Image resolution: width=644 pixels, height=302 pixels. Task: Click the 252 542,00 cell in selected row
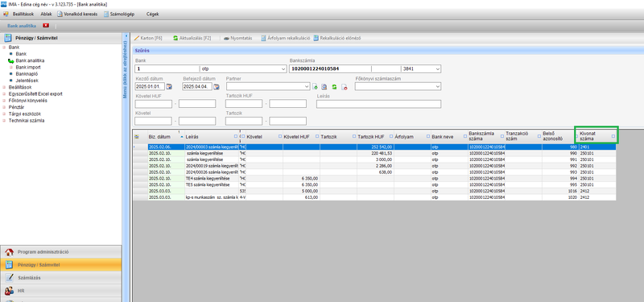point(375,147)
